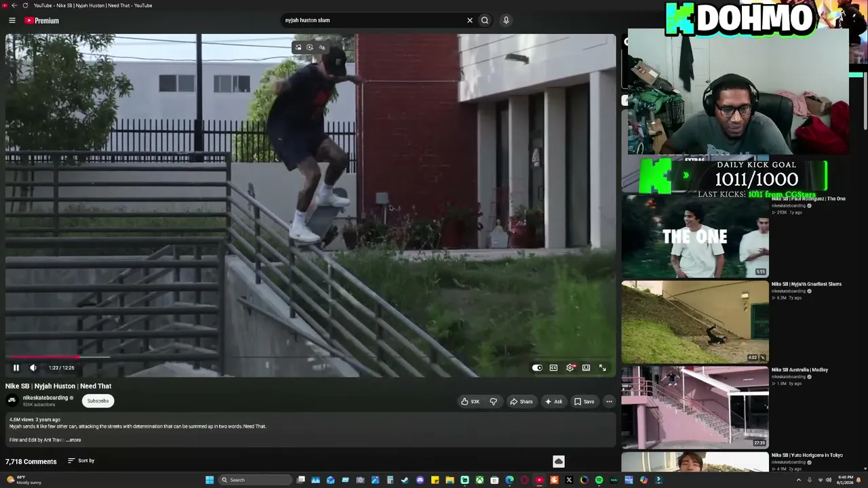Open the volume icon in system tray

pyautogui.click(x=828, y=480)
